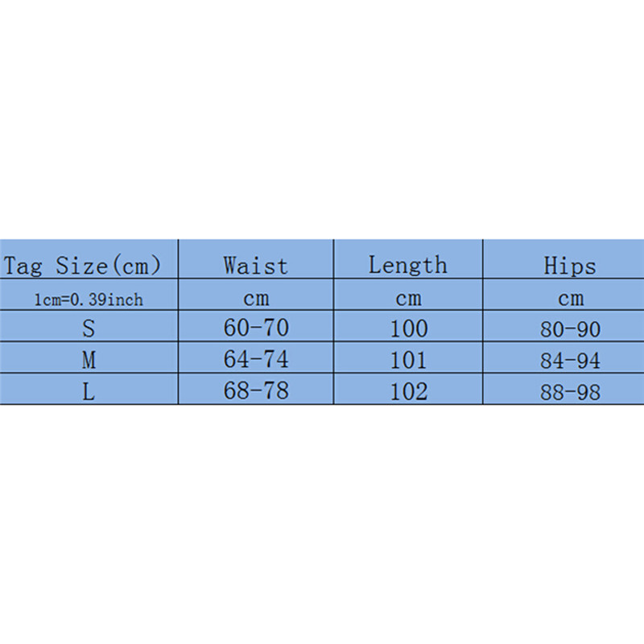Screen dimensions: 644x644
Task: Select the length value 101
Action: tap(408, 360)
